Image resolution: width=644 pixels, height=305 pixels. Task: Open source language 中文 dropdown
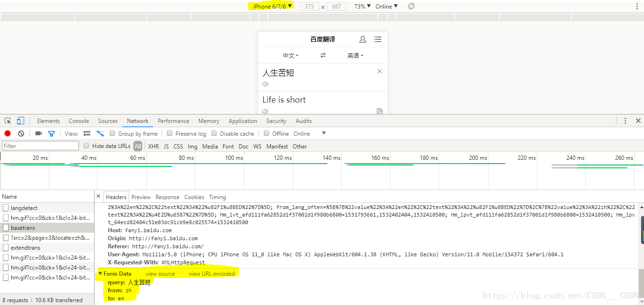coord(291,55)
